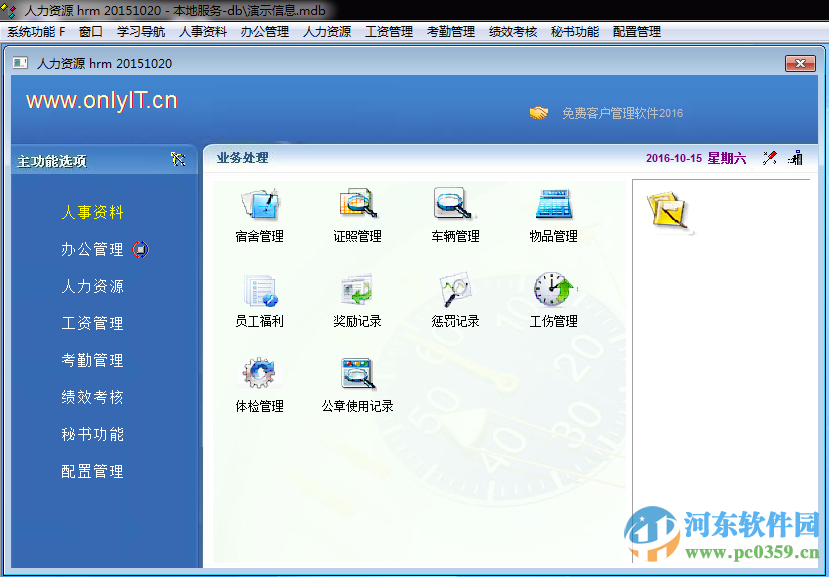Screen dimensions: 829x577
Task: Open 员工福利 employee benefits icon
Action: pyautogui.click(x=260, y=290)
